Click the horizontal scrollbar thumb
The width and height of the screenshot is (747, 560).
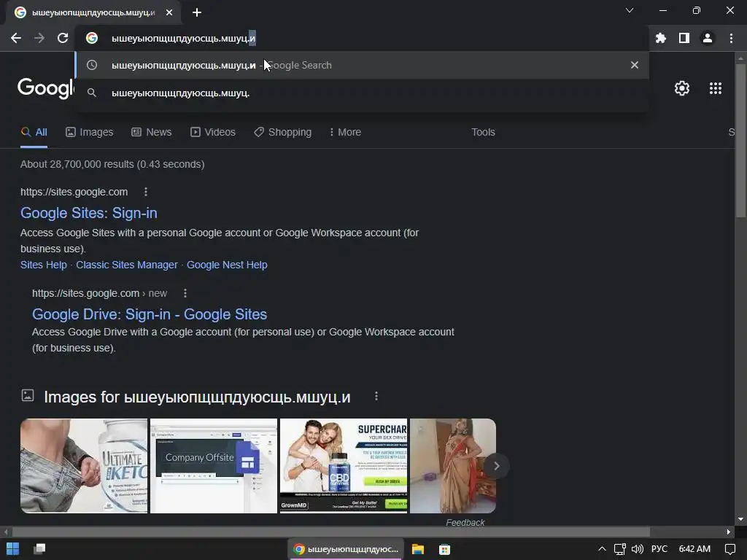coord(330,532)
